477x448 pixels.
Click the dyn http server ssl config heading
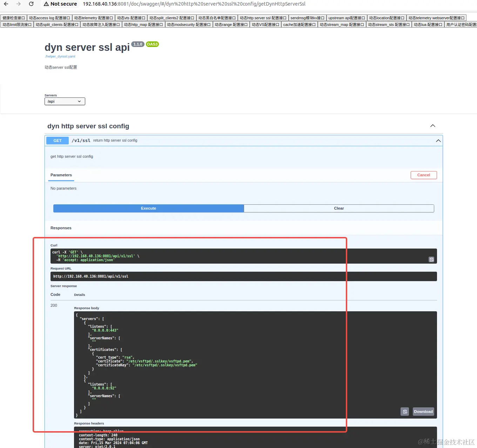(x=88, y=126)
